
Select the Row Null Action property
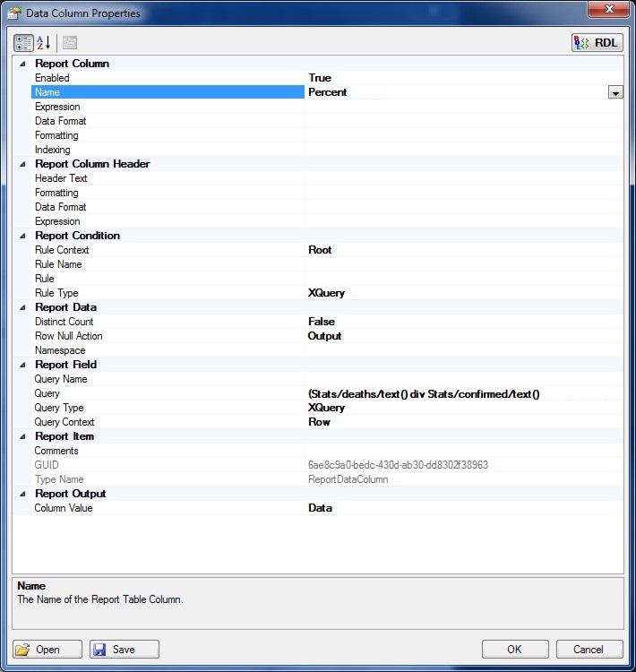coord(68,336)
